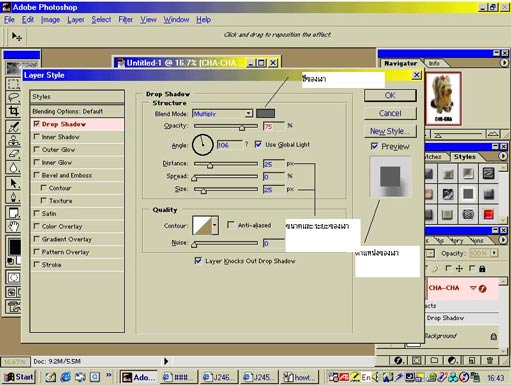
Task: Select the Lasso tool
Action: [13, 97]
